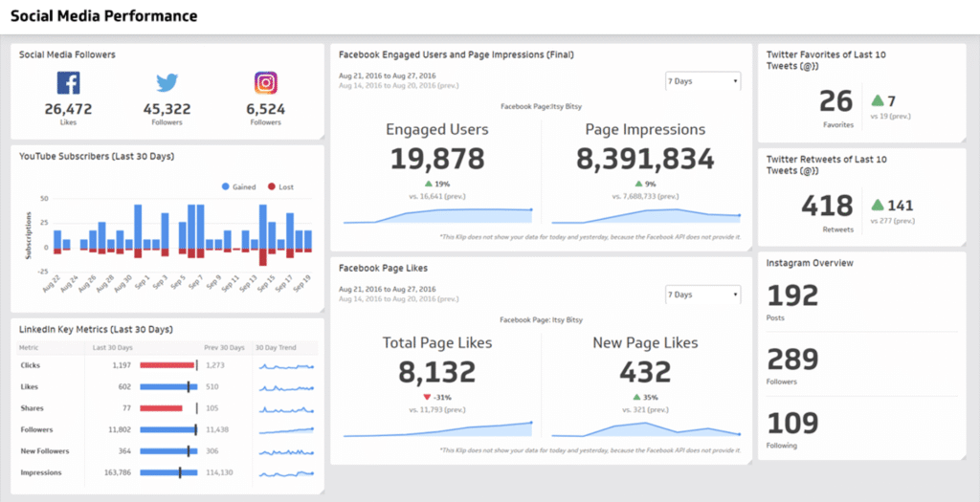
Task: Click the Facebook logo icon
Action: [x=68, y=83]
